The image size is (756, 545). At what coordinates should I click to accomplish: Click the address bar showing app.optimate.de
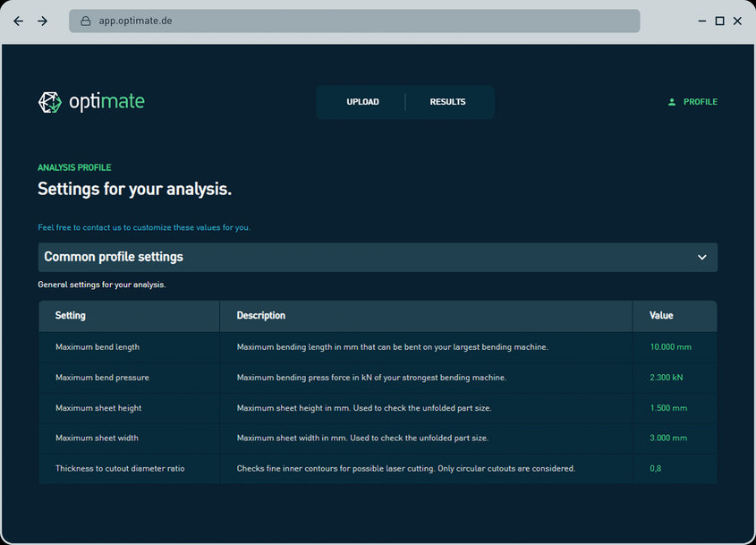point(354,21)
